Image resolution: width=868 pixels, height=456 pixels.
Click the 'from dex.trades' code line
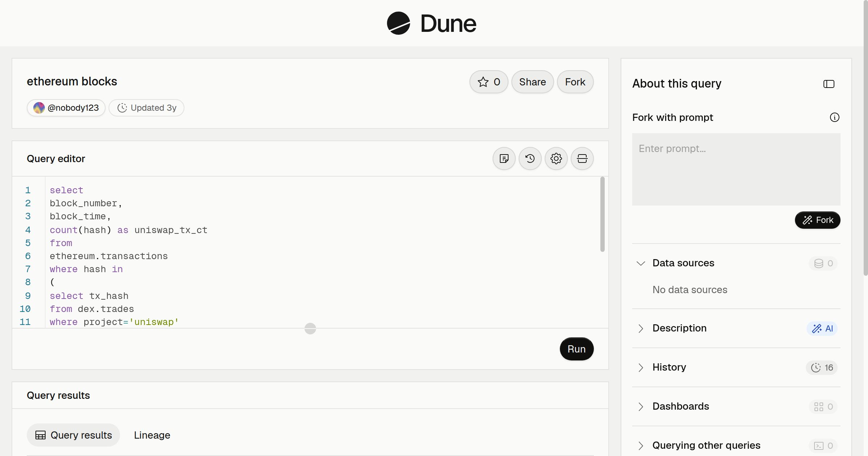(92, 309)
